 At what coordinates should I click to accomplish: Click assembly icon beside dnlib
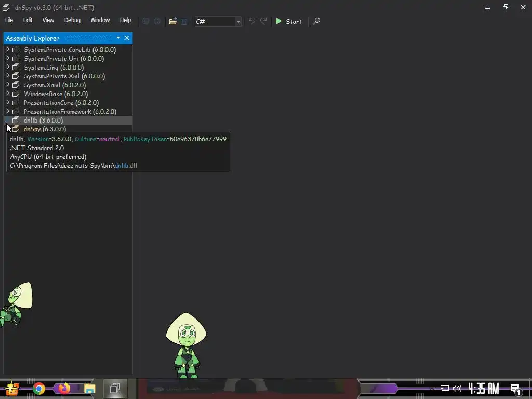[16, 120]
